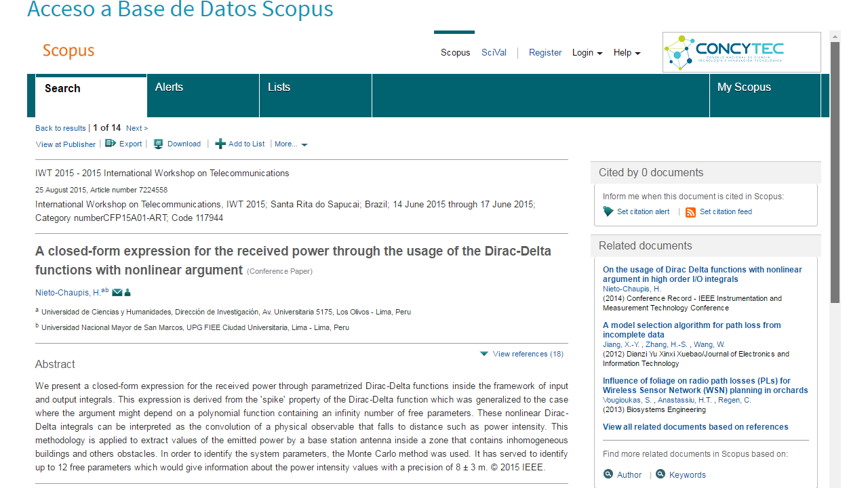Click the Download link text

(184, 144)
